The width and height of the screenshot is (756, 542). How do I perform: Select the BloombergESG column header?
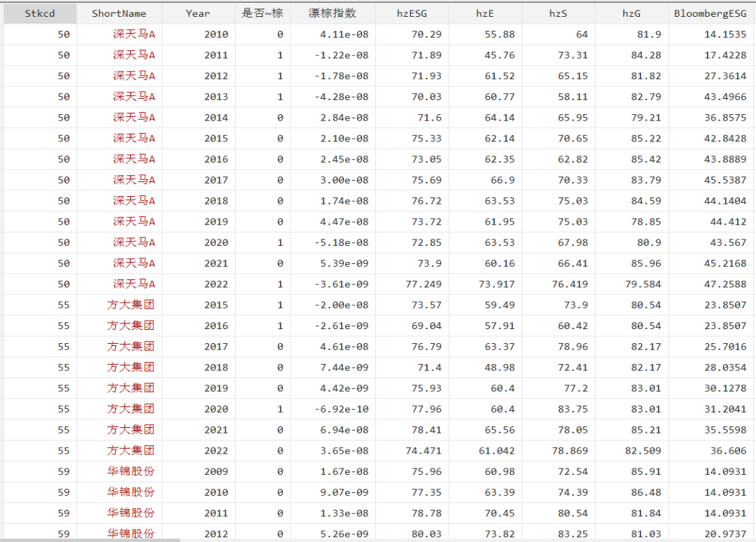coord(710,13)
